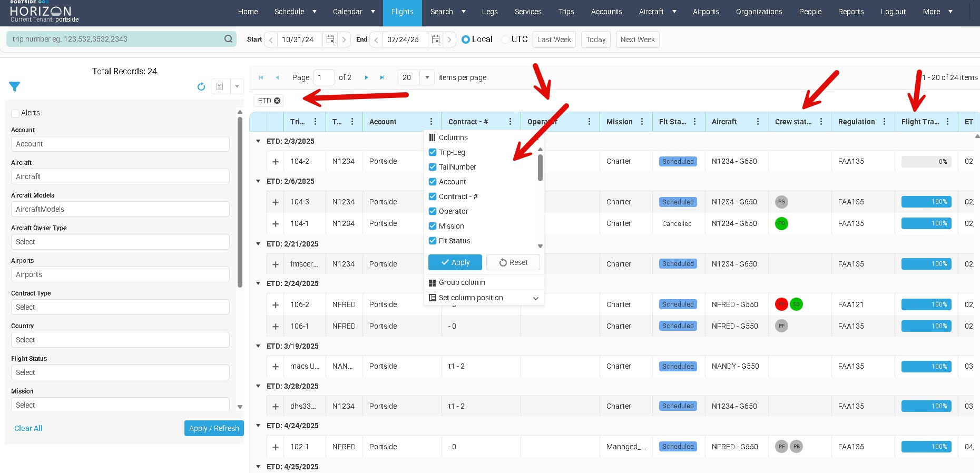Click the Apply / Refresh button

[x=214, y=428]
